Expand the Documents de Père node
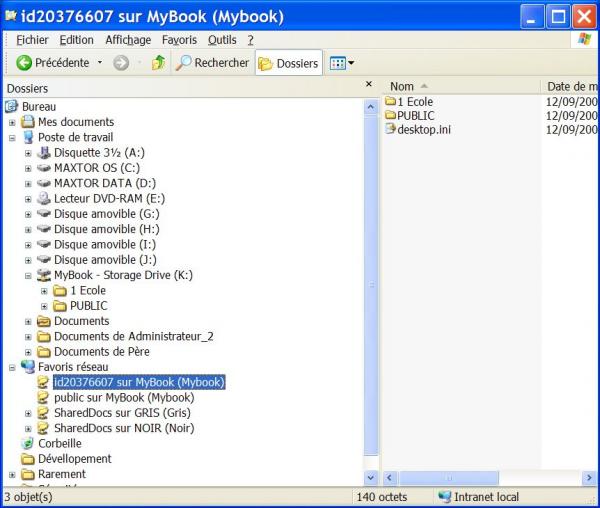600x508 pixels. [28, 352]
